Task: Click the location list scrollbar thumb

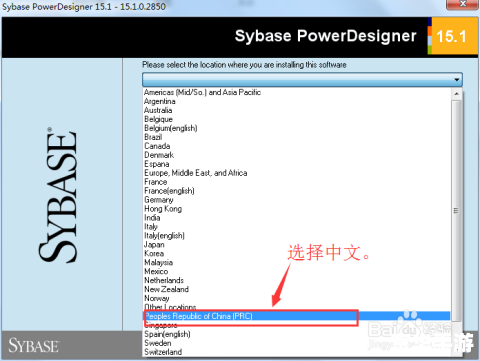Action: point(456,211)
